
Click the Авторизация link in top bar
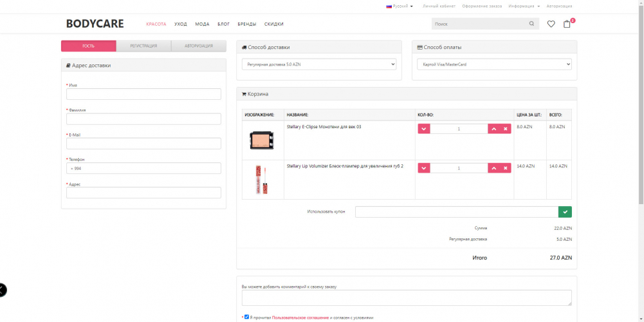coord(559,6)
